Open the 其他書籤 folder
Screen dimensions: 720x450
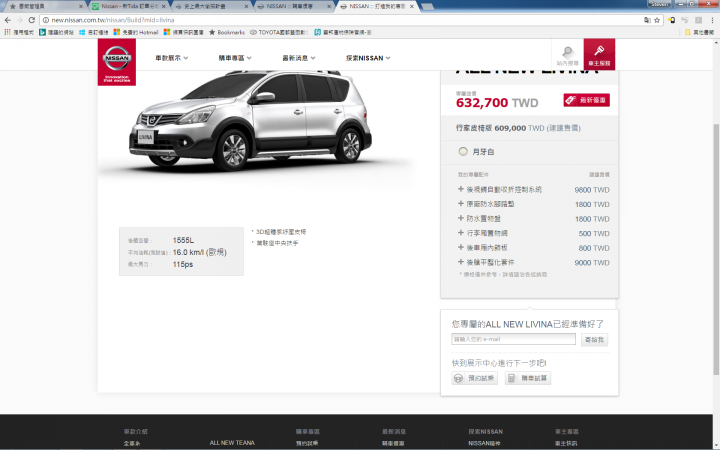[699, 32]
